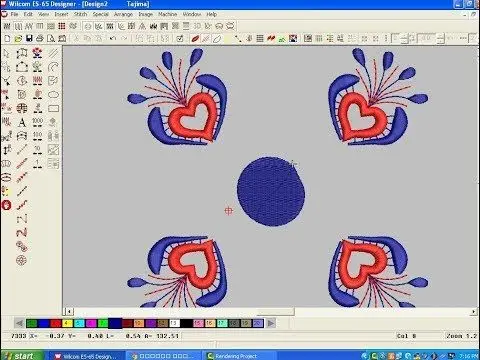Select the globe-like circle fill tool

(22, 108)
